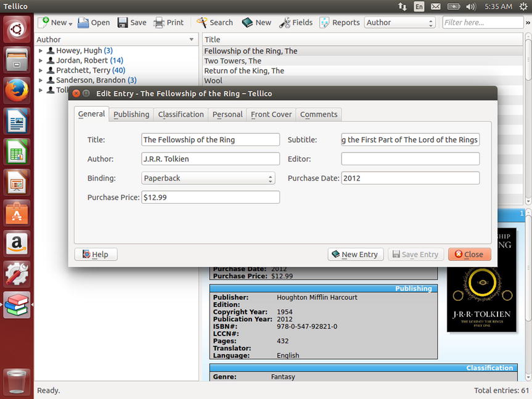Add a New entry from the toolbar
Image resolution: width=532 pixels, height=399 pixels.
[248, 22]
